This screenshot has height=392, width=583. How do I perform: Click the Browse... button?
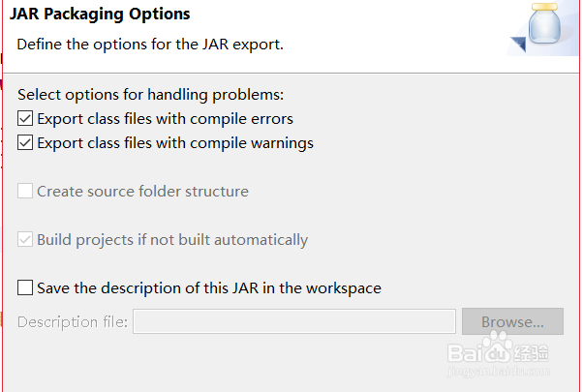(512, 321)
